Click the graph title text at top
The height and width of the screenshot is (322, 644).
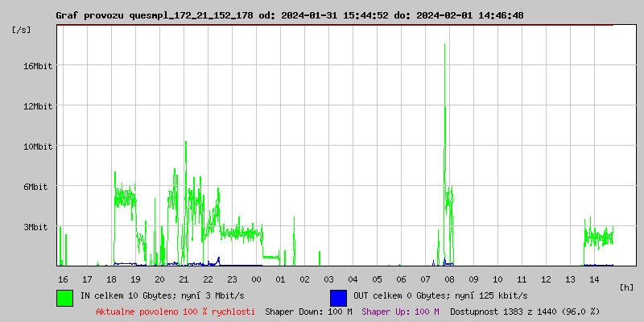[x=289, y=15]
